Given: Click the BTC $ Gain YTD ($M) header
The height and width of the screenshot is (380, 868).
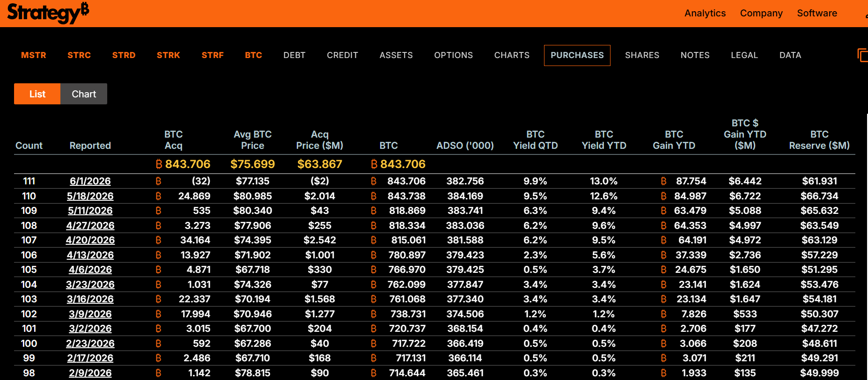Looking at the screenshot, I should tap(745, 134).
